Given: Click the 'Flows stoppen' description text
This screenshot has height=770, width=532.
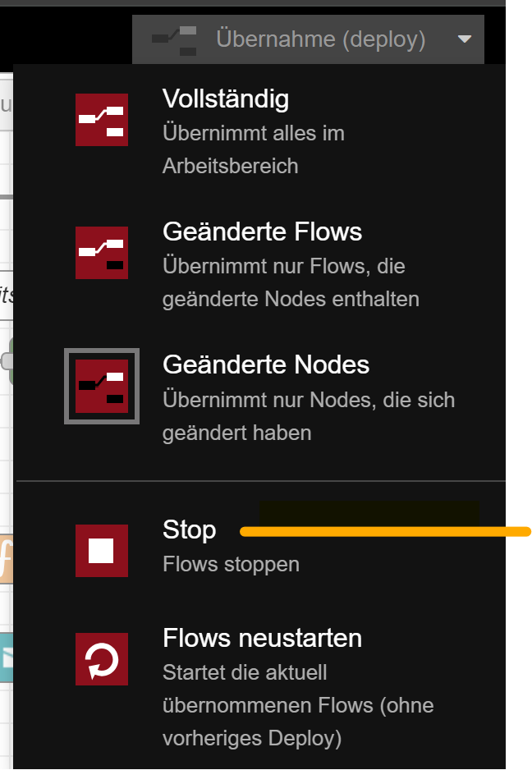Looking at the screenshot, I should [231, 564].
